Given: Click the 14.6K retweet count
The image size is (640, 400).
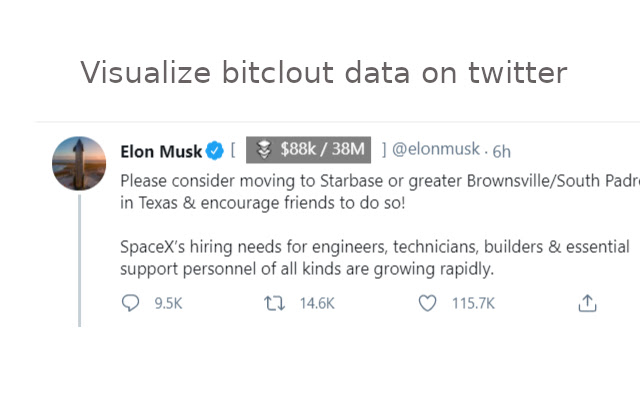Looking at the screenshot, I should pos(316,303).
